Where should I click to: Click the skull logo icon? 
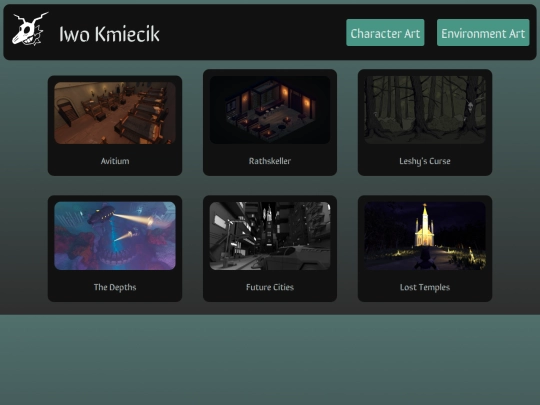point(30,29)
